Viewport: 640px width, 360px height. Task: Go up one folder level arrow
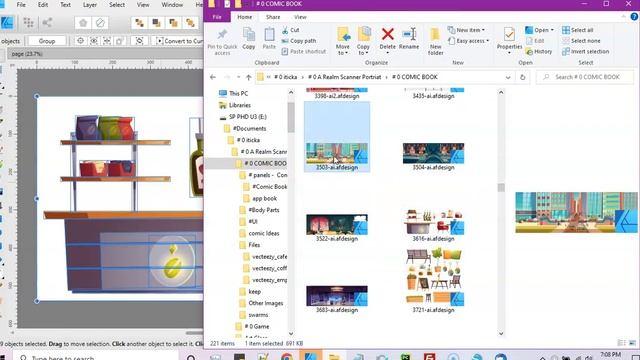pos(249,77)
